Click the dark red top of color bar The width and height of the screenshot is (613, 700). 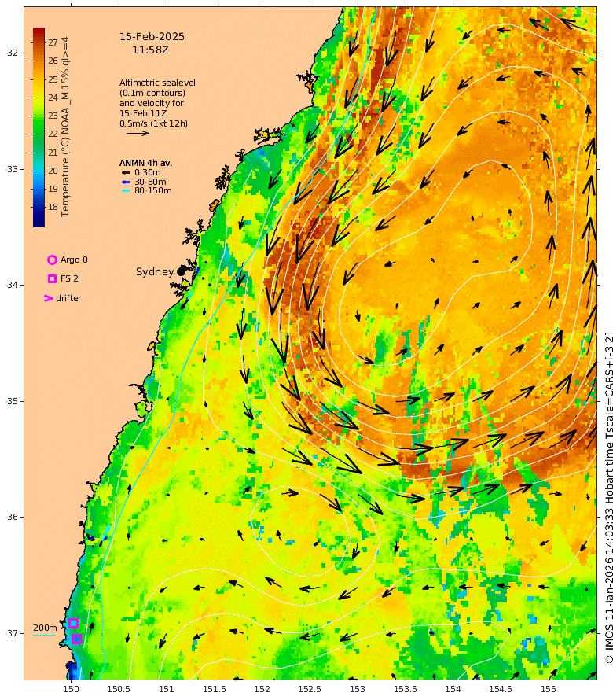(39, 32)
